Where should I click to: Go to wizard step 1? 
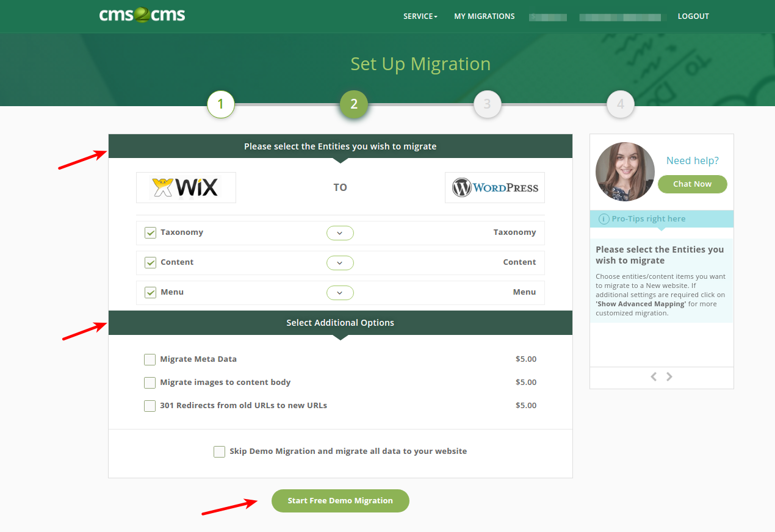click(x=221, y=104)
